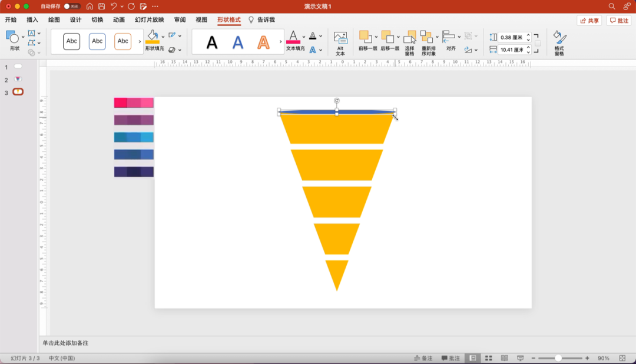Click the dark navy color palette strip
This screenshot has height=364, width=636.
134,171
